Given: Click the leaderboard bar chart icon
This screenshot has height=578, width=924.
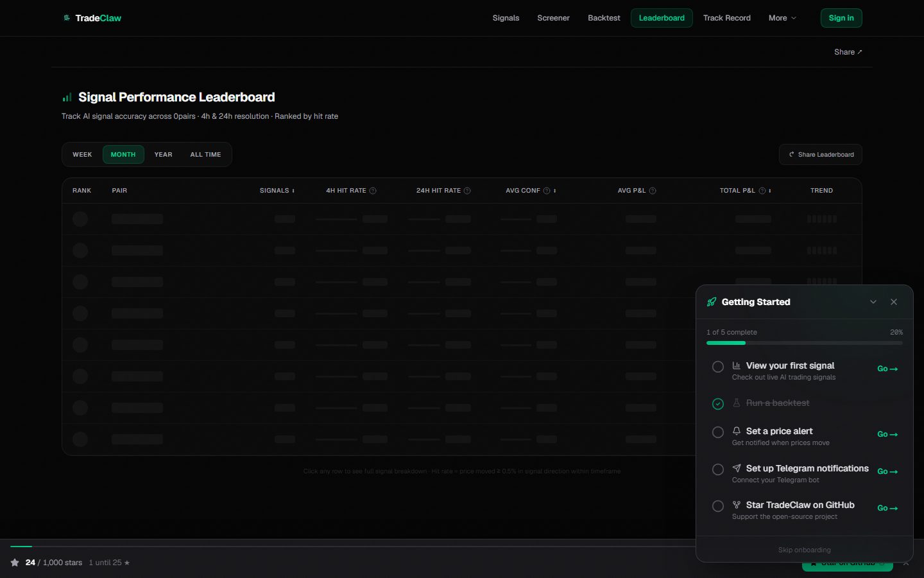Looking at the screenshot, I should tap(67, 98).
